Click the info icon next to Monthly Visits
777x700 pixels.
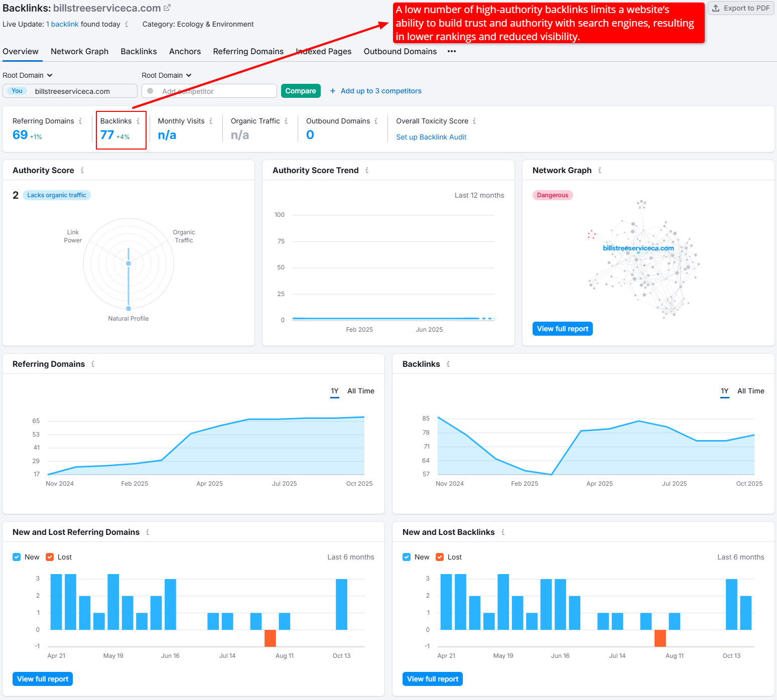click(211, 121)
